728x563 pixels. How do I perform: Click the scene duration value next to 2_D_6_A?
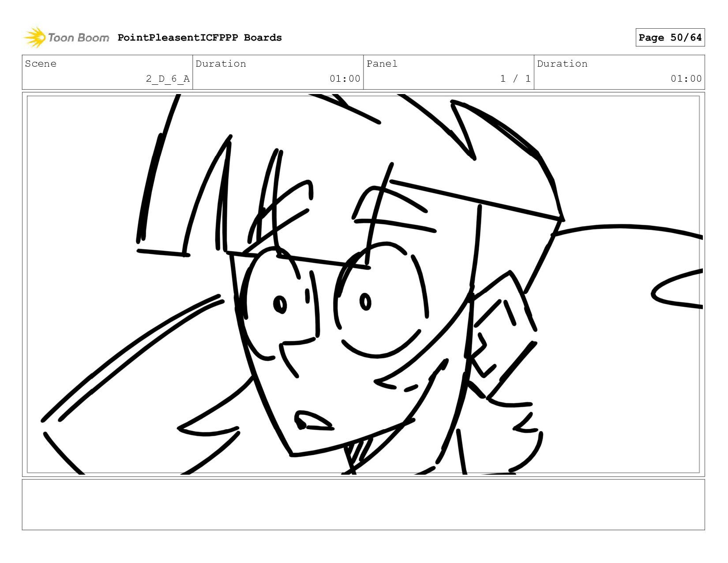(x=345, y=79)
